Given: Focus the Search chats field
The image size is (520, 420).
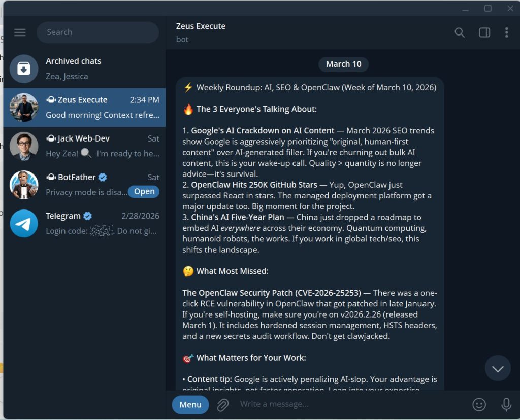Looking at the screenshot, I should coord(98,32).
